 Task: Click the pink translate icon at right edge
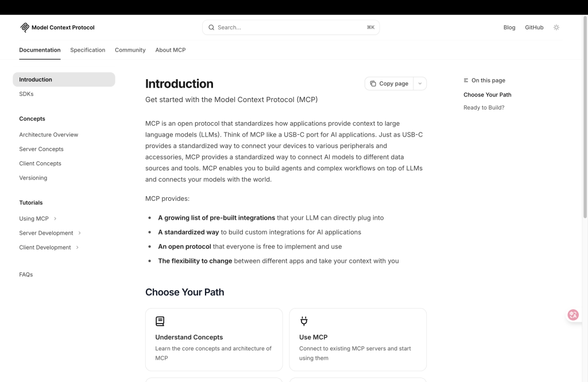[572, 315]
